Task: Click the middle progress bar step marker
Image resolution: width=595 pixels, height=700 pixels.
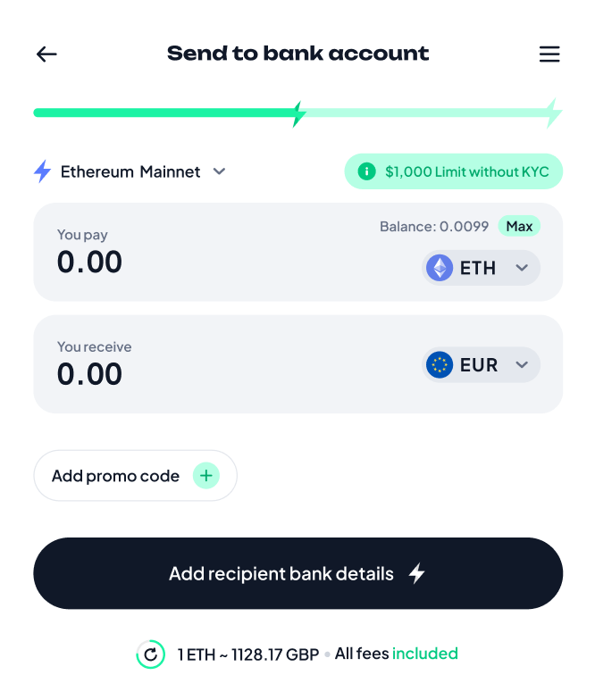Action: pyautogui.click(x=298, y=113)
